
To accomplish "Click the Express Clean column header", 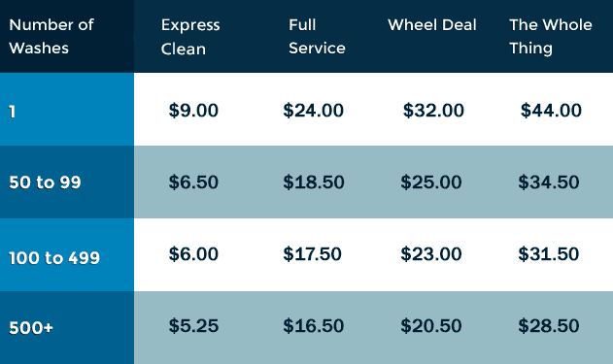I will (190, 37).
